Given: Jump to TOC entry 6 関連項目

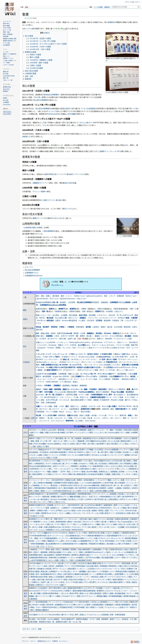Looking at the screenshot, I should 27,79.
